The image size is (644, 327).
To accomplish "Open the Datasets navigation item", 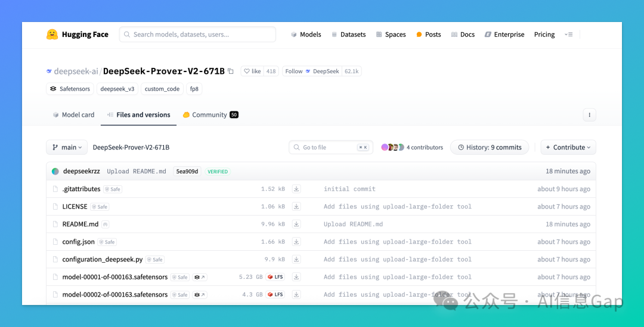I will point(349,35).
